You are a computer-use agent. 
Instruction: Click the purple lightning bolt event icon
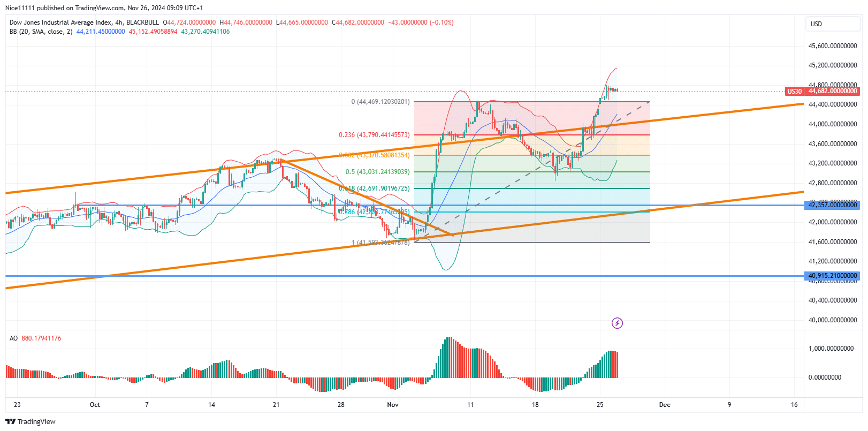click(617, 323)
